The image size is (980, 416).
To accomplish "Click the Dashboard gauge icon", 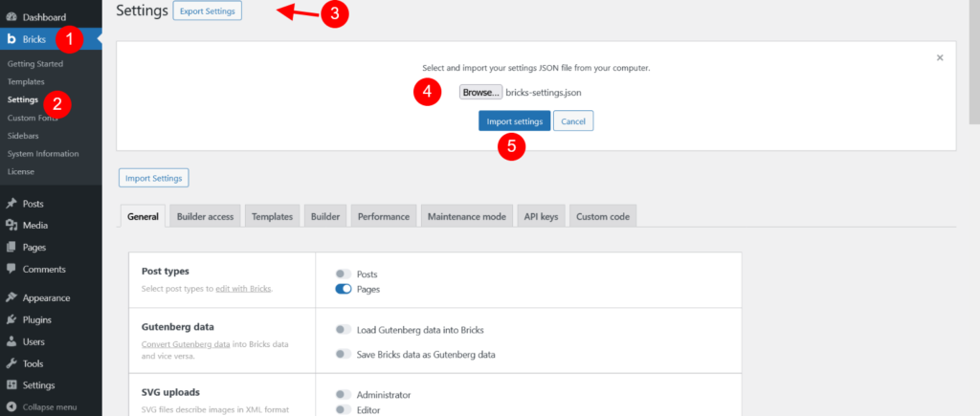I will click(11, 17).
